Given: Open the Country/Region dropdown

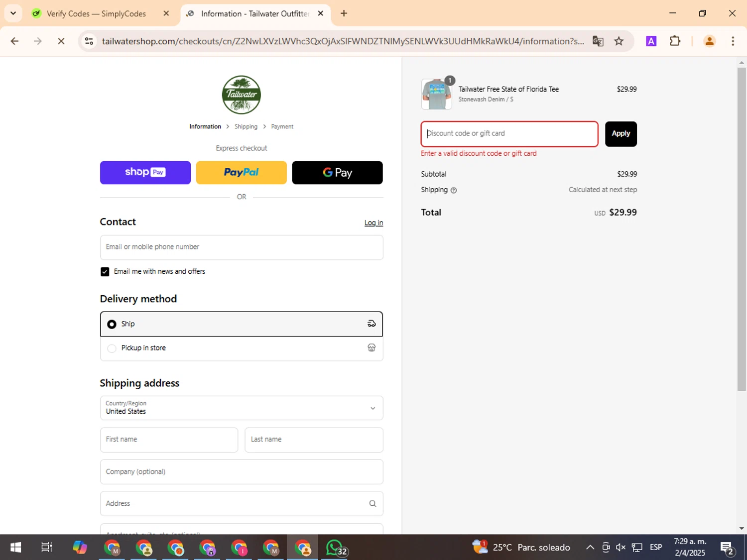Looking at the screenshot, I should tap(242, 408).
